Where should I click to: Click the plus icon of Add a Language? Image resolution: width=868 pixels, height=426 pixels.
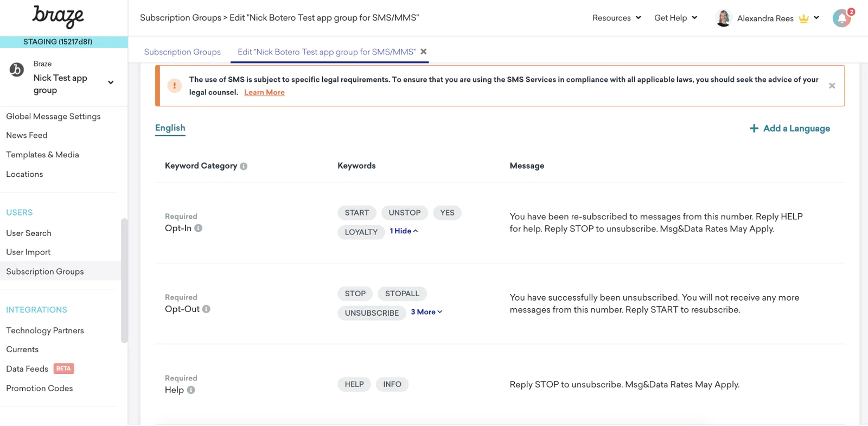pos(754,129)
